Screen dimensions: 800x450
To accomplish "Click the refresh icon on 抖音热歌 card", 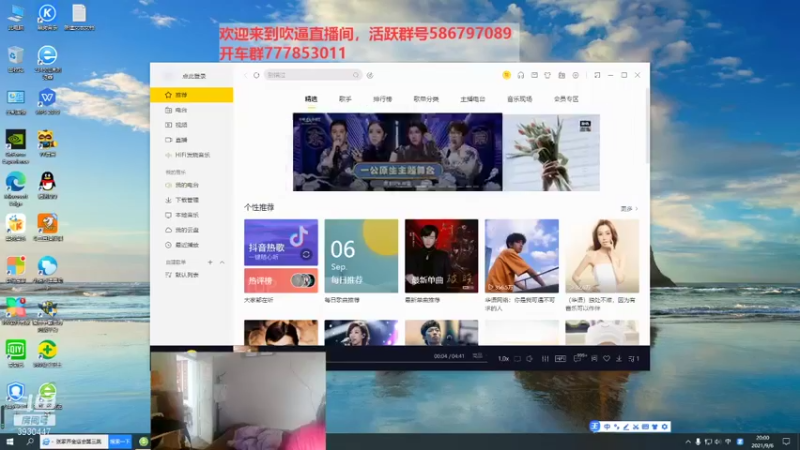I will point(306,254).
